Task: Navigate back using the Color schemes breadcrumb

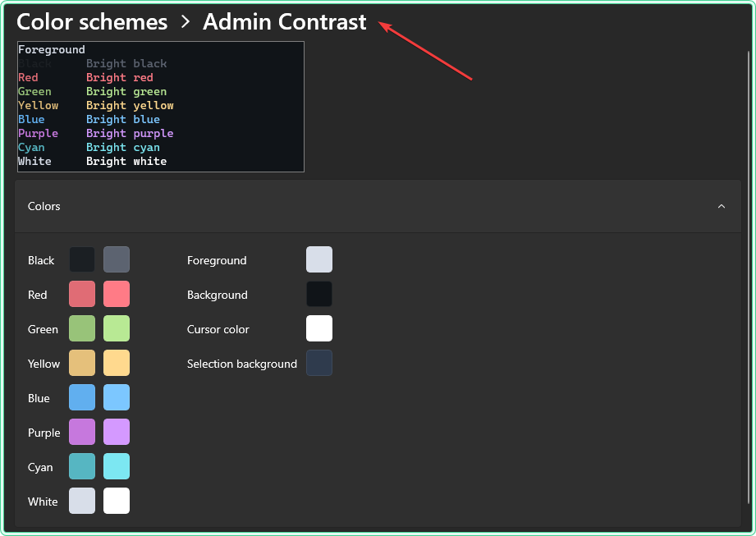Action: coord(92,22)
